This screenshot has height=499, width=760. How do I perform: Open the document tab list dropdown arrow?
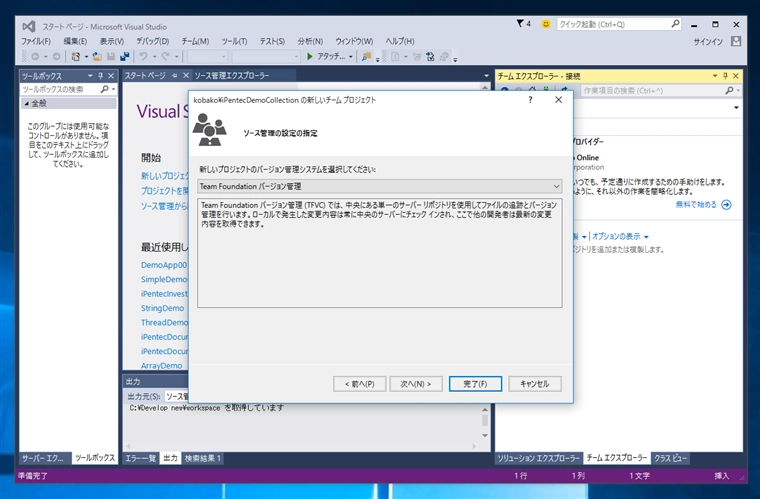pos(487,76)
